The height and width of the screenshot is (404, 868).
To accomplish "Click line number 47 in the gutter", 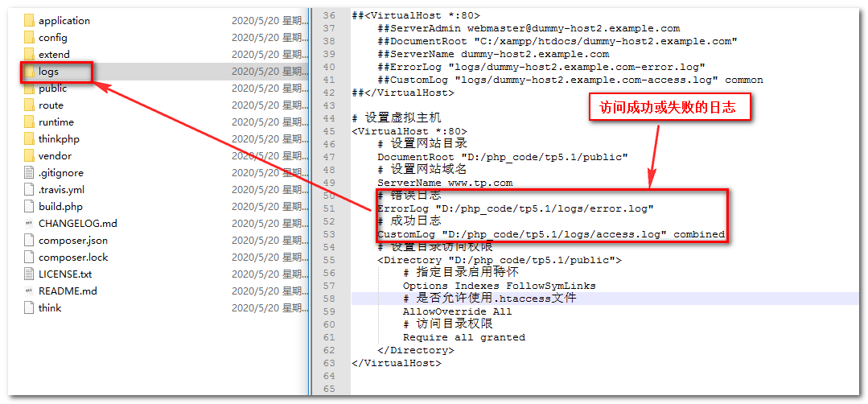I will click(329, 157).
